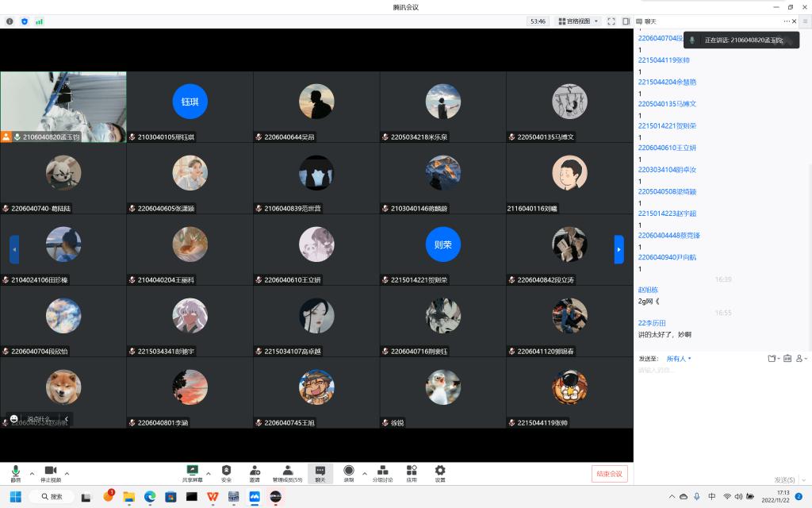Image resolution: width=812 pixels, height=508 pixels.
Task: Open the 应用 apps icon
Action: [x=412, y=473]
